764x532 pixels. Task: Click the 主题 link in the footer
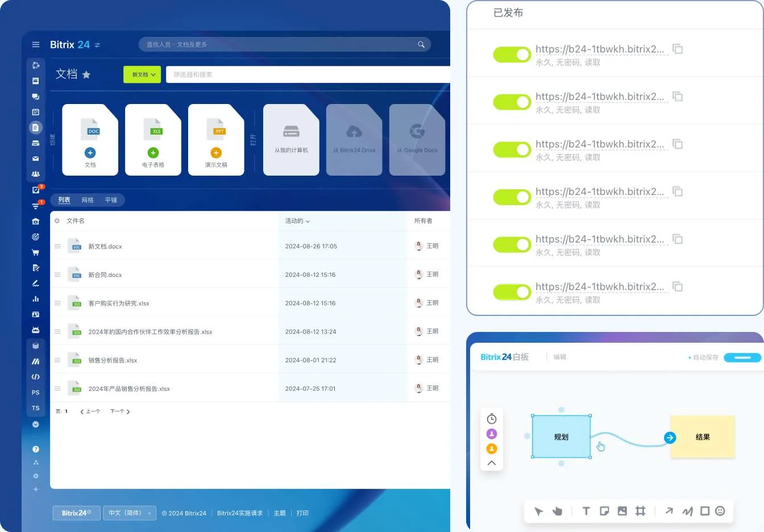coord(280,513)
